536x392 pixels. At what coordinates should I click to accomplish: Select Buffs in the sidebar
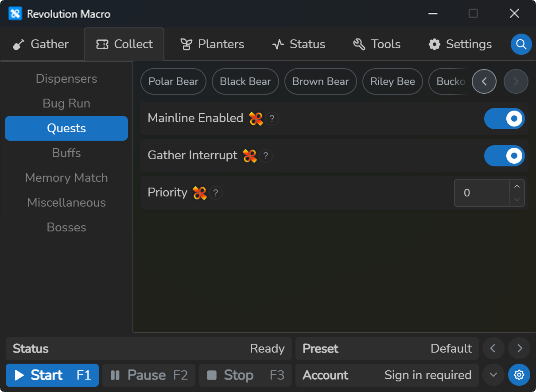click(66, 153)
